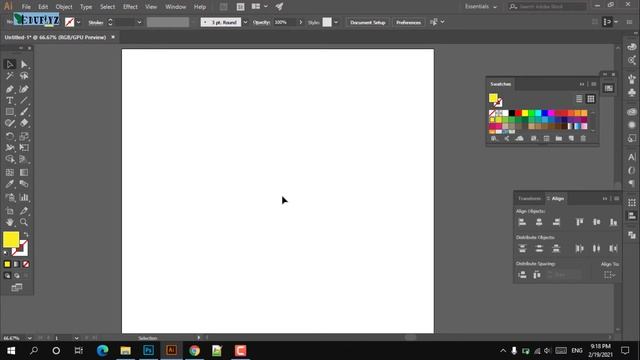Image resolution: width=640 pixels, height=360 pixels.
Task: Open Align To dropdown
Action: (609, 275)
